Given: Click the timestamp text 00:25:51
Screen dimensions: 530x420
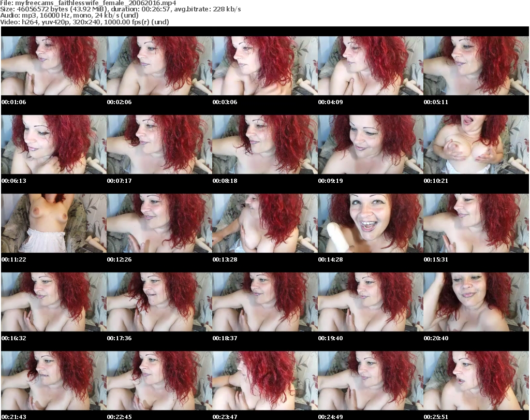Looking at the screenshot, I should click(436, 417).
